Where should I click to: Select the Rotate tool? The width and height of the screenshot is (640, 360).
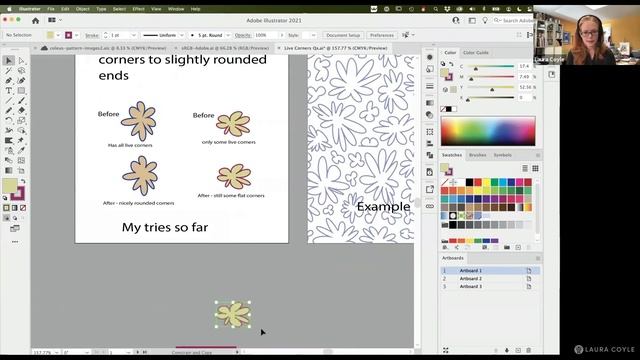point(9,120)
